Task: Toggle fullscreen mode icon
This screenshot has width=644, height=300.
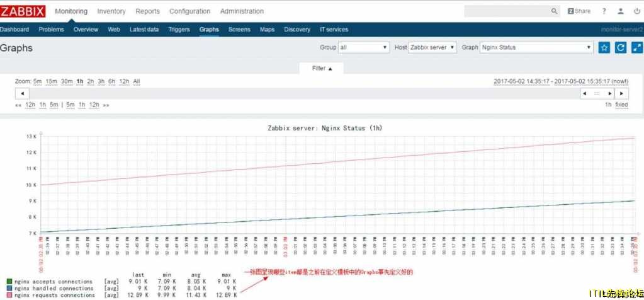Action: (x=637, y=47)
